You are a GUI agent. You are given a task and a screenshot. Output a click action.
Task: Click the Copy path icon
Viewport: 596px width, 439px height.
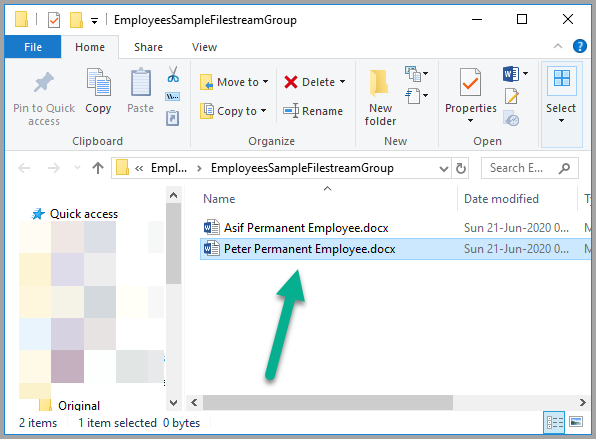pos(173,97)
